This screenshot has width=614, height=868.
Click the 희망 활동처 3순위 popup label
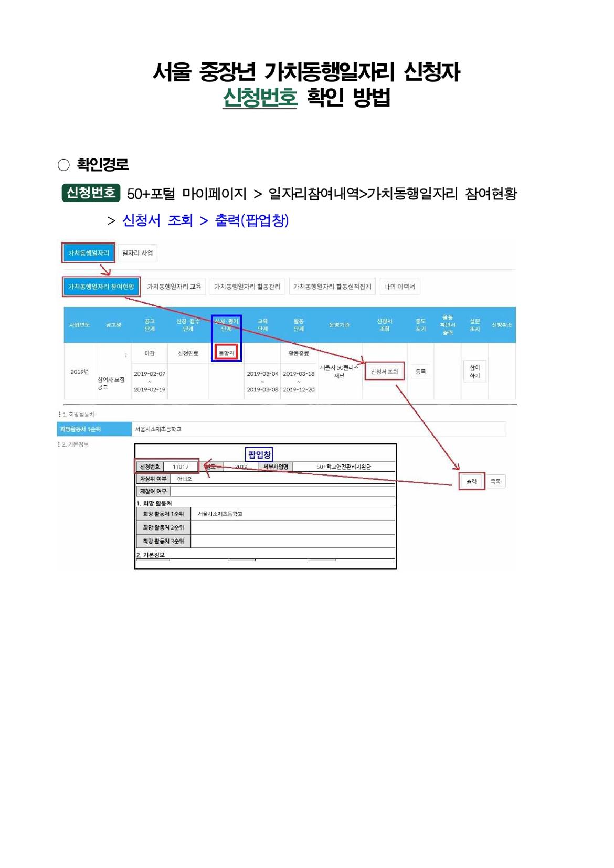[x=163, y=541]
